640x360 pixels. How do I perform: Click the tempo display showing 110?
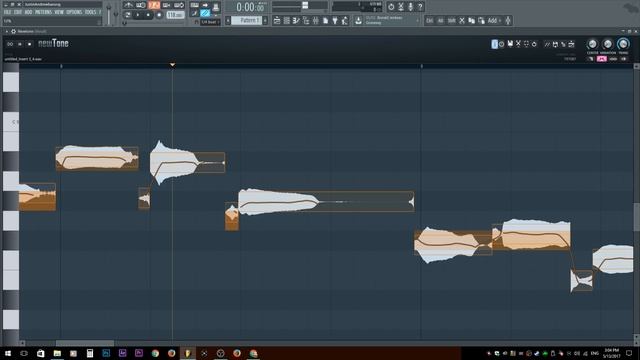pyautogui.click(x=176, y=15)
